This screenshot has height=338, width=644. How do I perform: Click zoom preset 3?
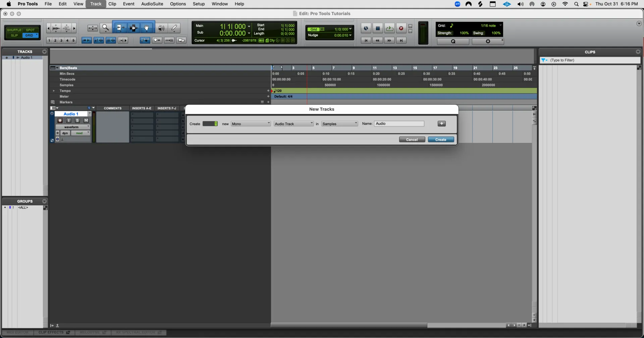click(61, 40)
